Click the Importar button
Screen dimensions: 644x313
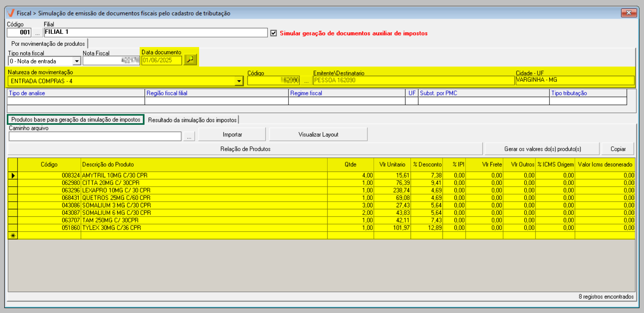point(232,135)
